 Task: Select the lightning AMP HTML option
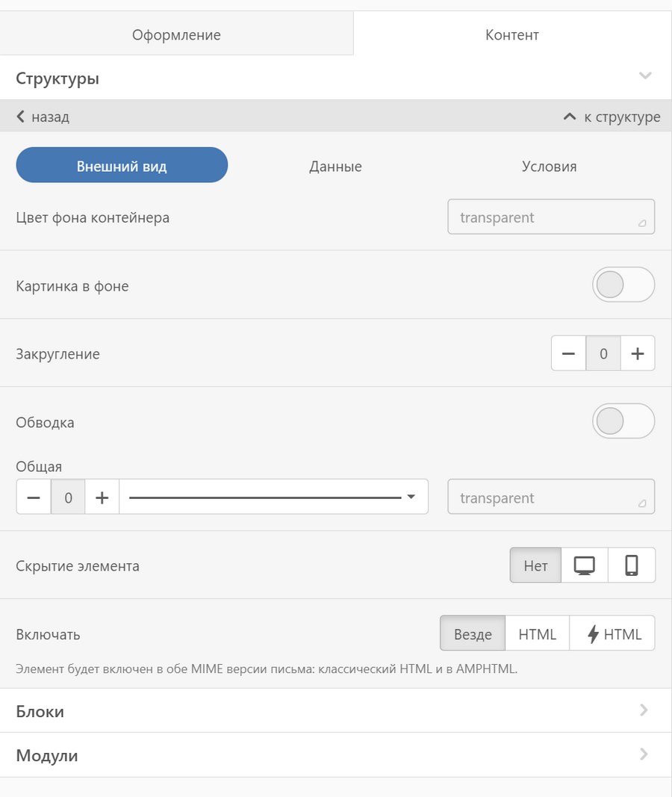(x=612, y=634)
